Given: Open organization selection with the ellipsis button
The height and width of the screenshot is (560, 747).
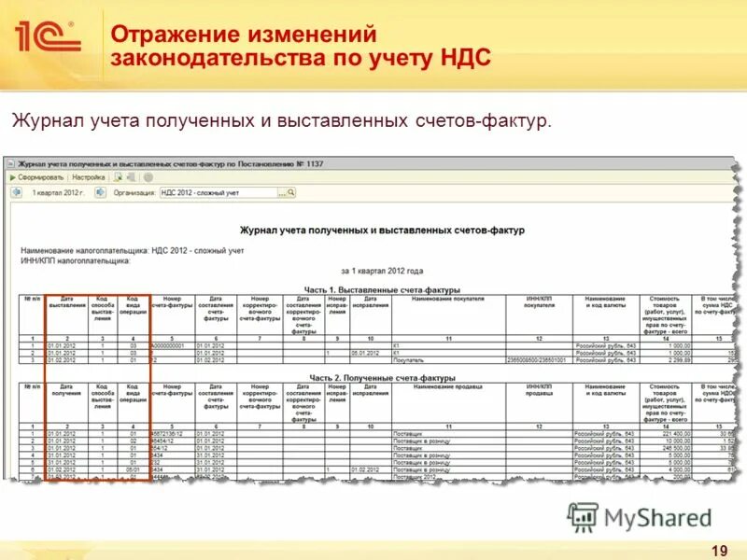Looking at the screenshot, I should pyautogui.click(x=281, y=193).
